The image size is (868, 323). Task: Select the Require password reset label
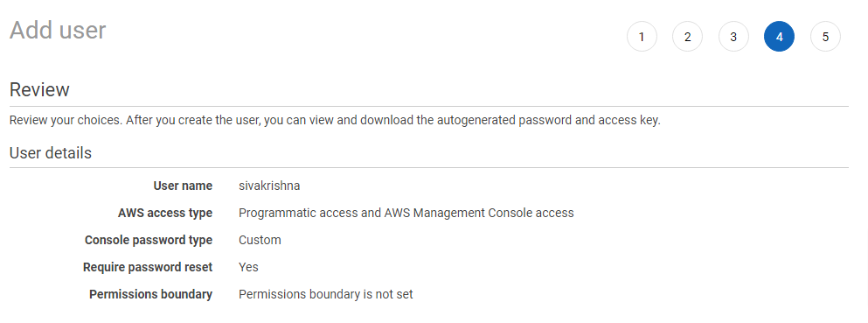(148, 267)
